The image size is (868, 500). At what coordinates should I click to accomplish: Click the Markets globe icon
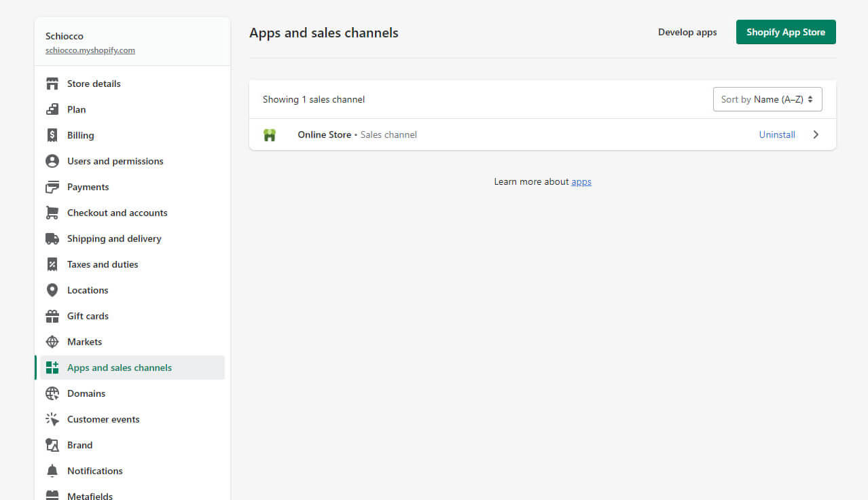[52, 342]
